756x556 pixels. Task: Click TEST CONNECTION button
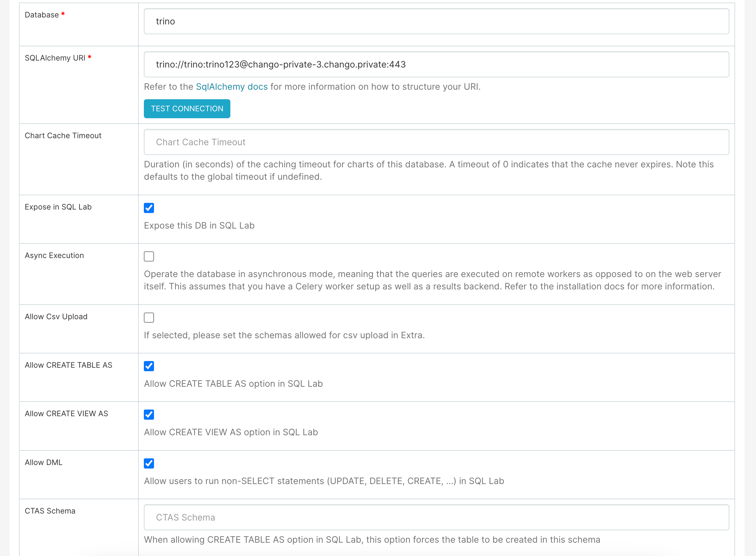(187, 108)
